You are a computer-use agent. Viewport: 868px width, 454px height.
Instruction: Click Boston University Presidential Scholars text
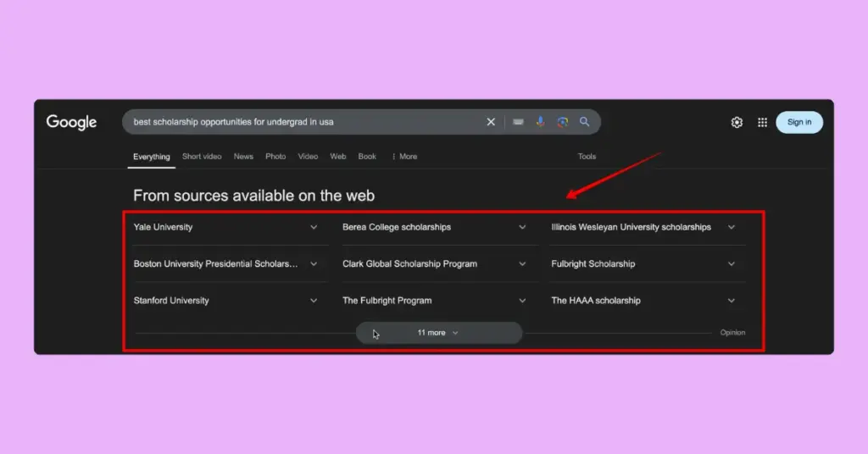(215, 263)
